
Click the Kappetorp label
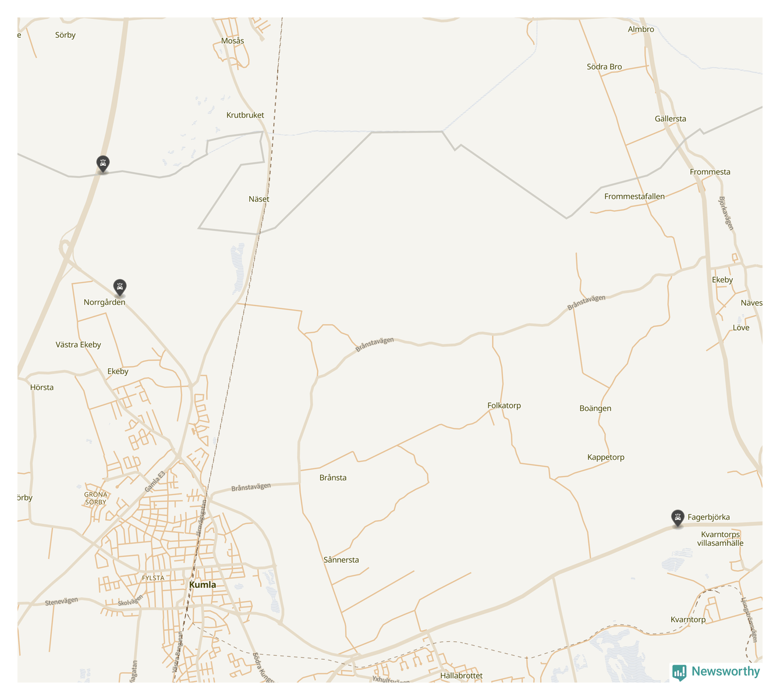(x=606, y=457)
